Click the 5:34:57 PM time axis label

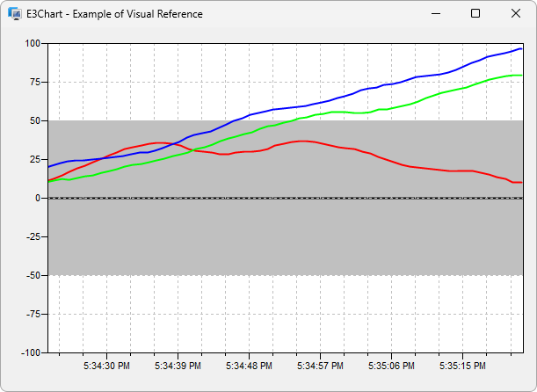[320, 366]
